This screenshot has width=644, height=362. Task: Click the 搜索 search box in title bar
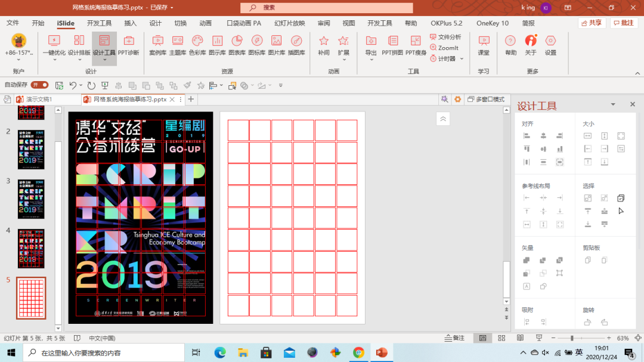327,7
